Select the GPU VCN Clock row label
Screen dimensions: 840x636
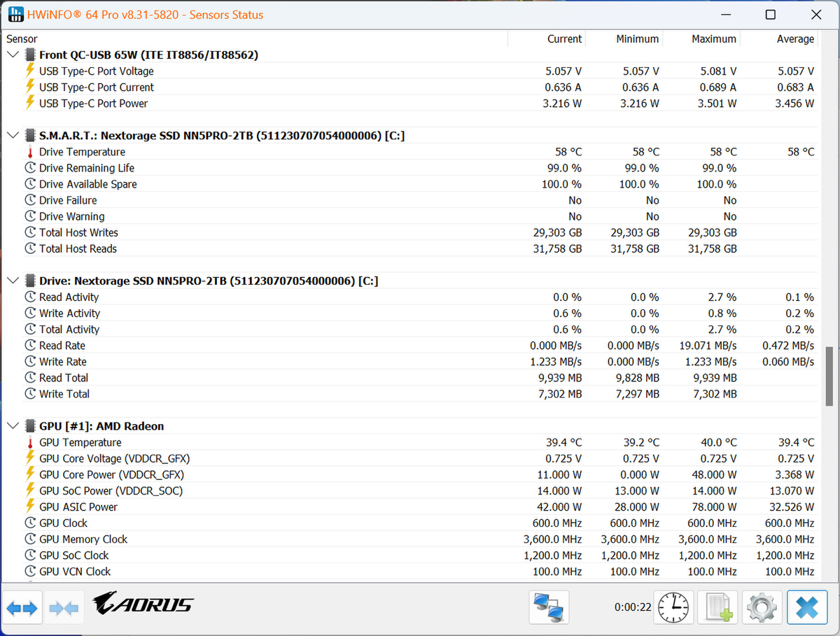[75, 571]
